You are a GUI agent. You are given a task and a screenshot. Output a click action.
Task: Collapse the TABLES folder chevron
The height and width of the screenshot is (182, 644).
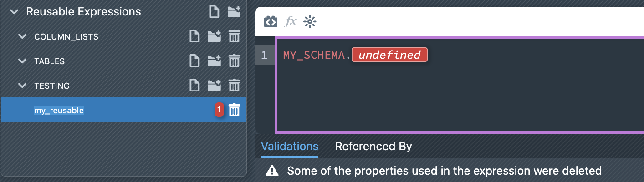tap(23, 61)
